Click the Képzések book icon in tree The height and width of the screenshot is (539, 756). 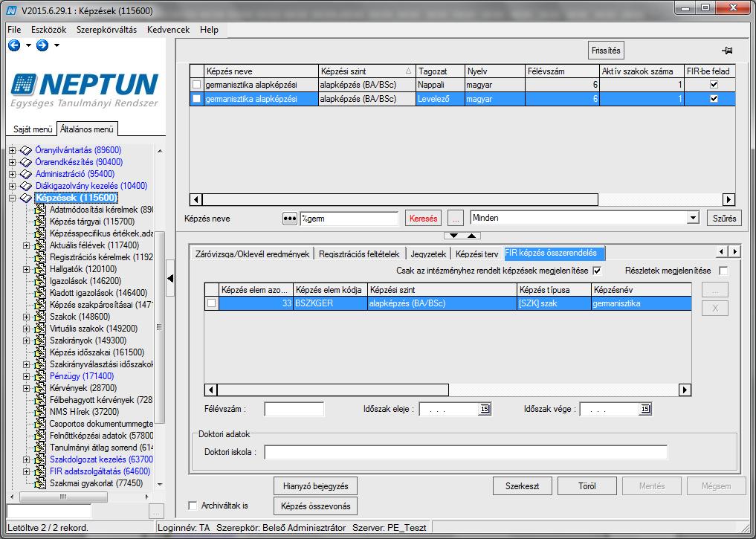pyautogui.click(x=26, y=198)
